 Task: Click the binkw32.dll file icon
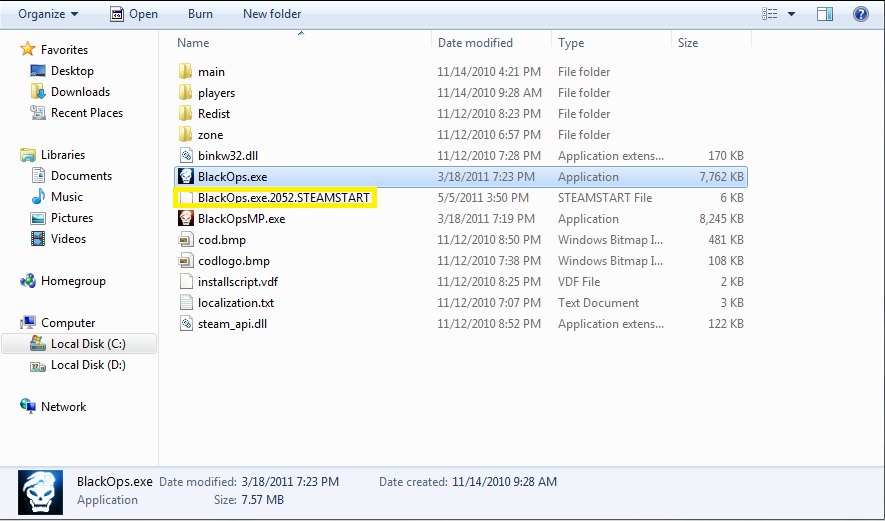[185, 156]
